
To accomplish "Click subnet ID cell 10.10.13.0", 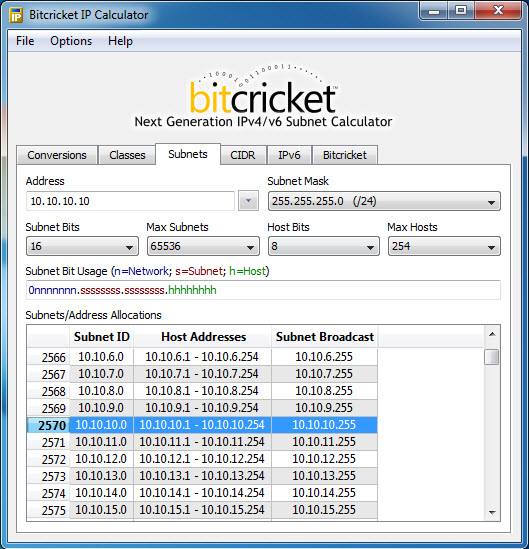I will click(x=101, y=476).
